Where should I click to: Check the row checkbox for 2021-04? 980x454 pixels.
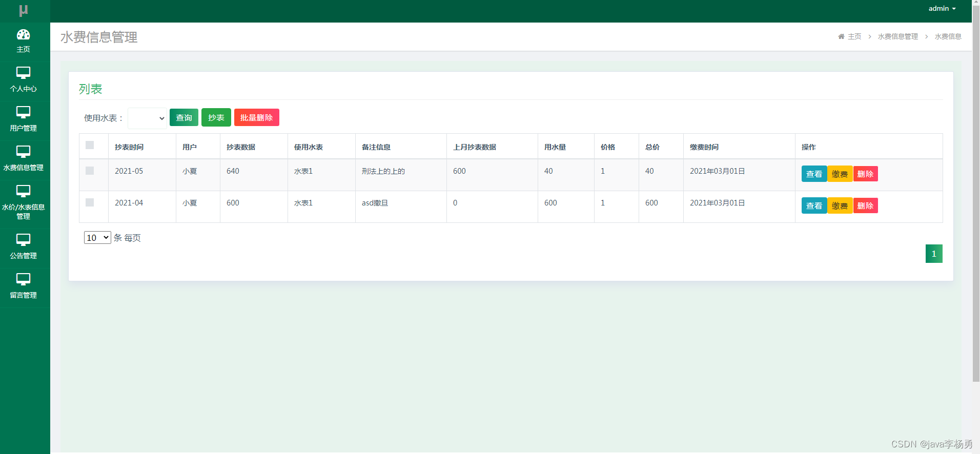[90, 202]
